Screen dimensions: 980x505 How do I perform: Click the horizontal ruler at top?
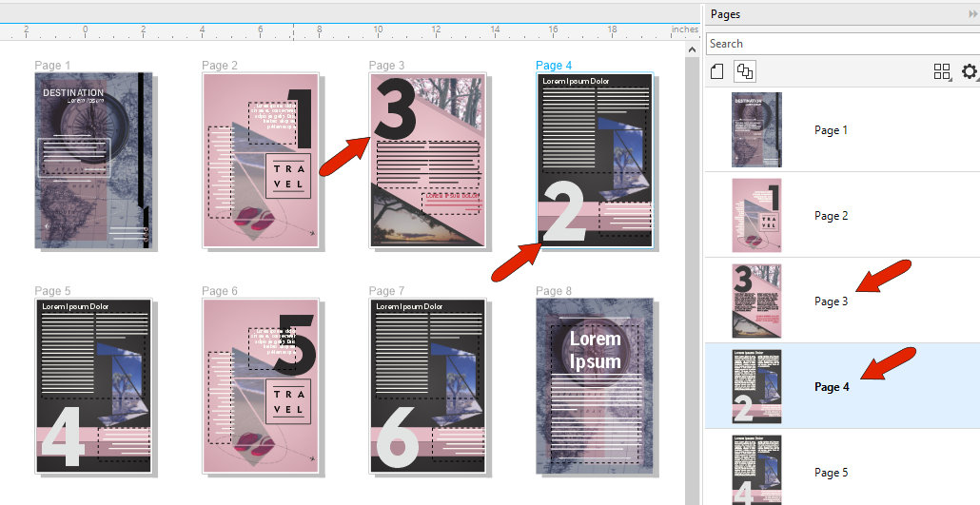[x=350, y=31]
